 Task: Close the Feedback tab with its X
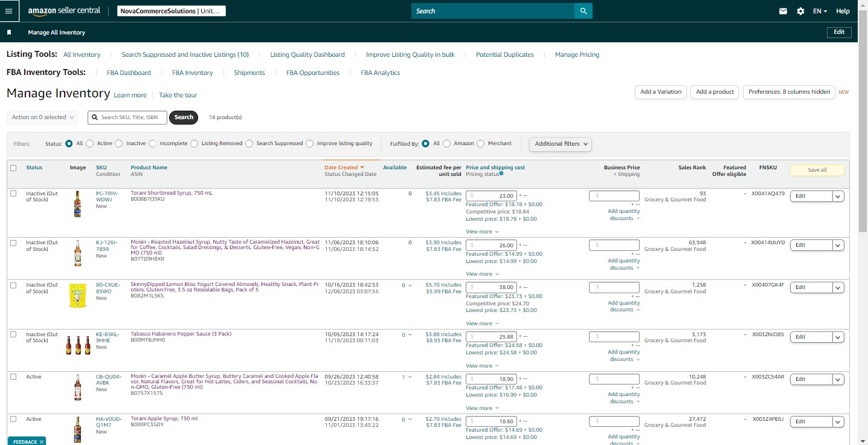(42, 442)
